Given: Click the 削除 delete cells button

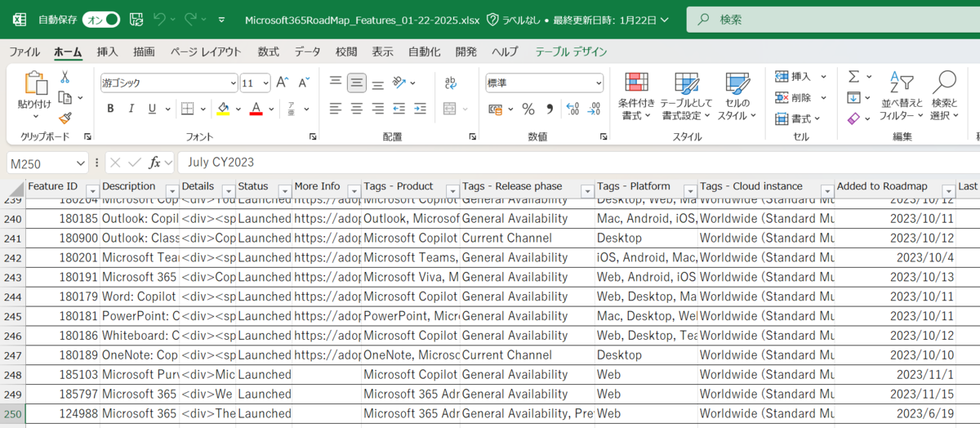Looking at the screenshot, I should 794,98.
